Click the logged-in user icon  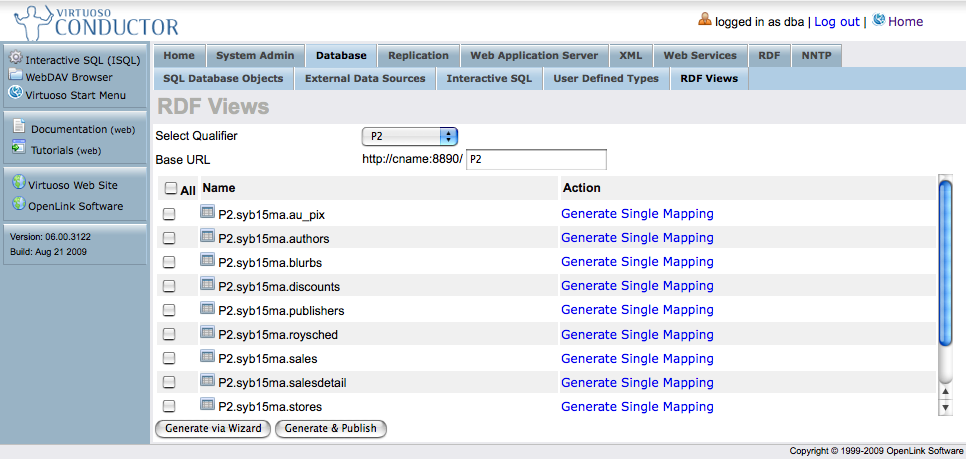(x=705, y=20)
